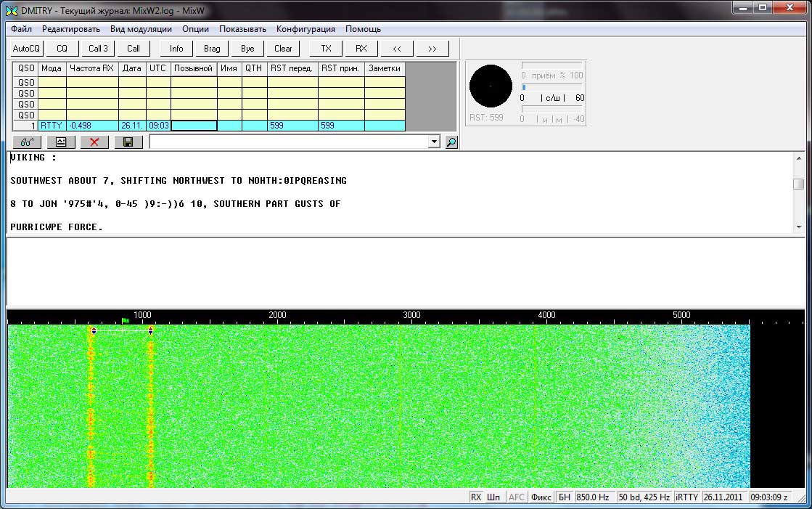812x509 pixels.
Task: Send the CQ macro
Action: coord(62,49)
